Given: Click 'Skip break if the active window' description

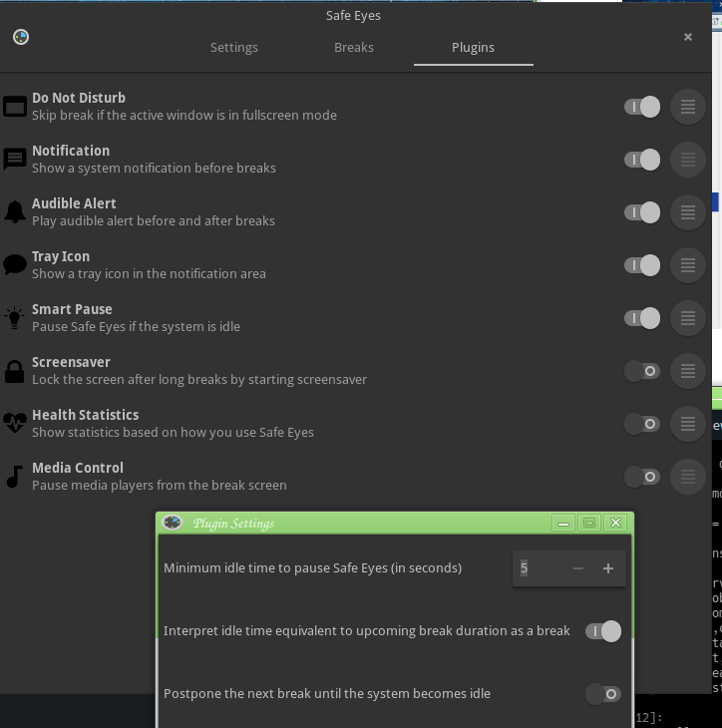Looking at the screenshot, I should pyautogui.click(x=184, y=115).
